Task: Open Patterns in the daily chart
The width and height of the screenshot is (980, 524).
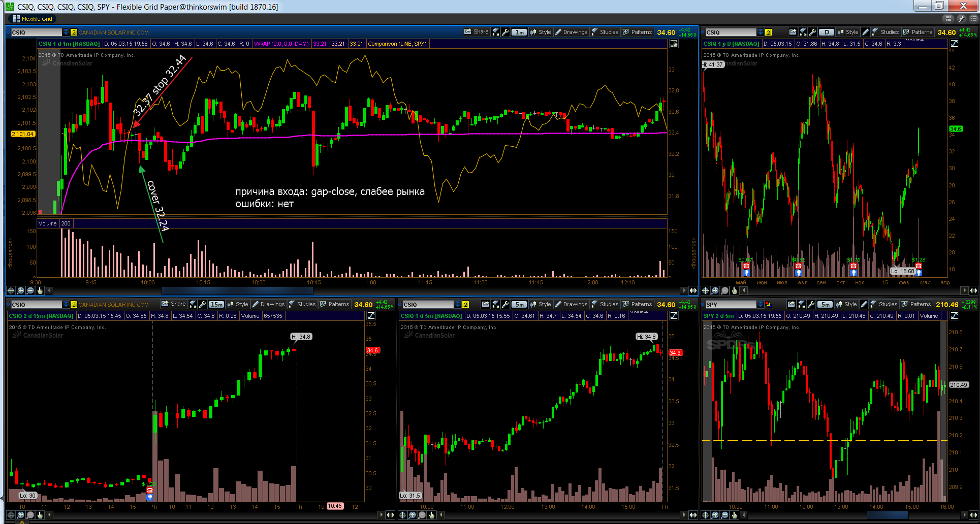Action: pyautogui.click(x=918, y=32)
